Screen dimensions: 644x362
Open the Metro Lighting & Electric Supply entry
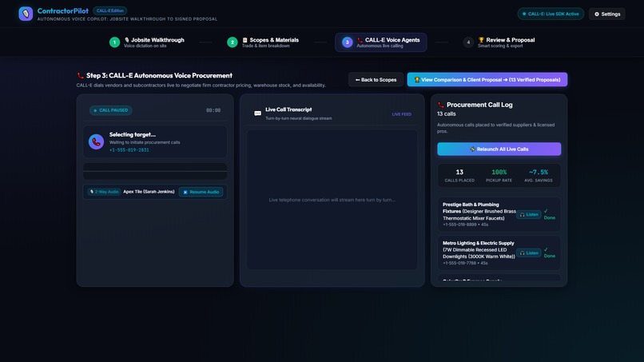click(499, 253)
